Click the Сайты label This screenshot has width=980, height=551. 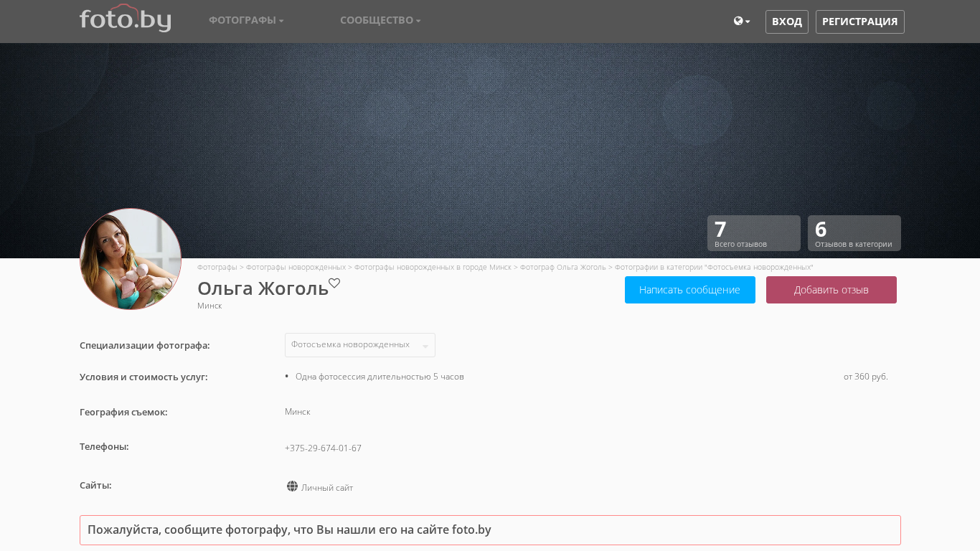pos(95,486)
